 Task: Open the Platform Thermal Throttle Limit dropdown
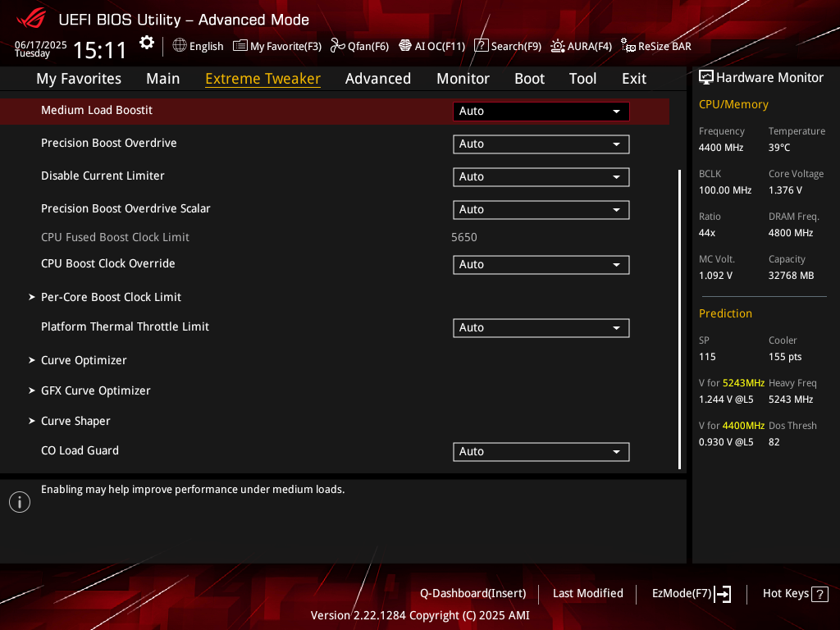(x=541, y=328)
